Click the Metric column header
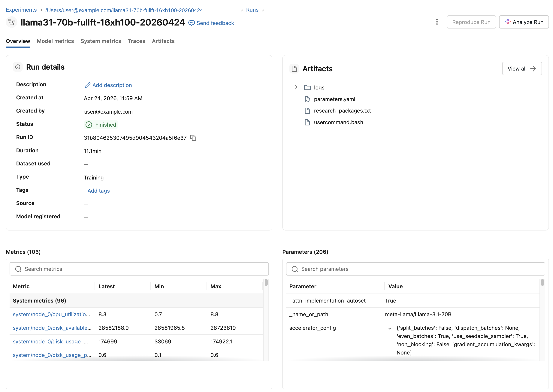Viewport: 553px width, 392px height. pyautogui.click(x=21, y=287)
